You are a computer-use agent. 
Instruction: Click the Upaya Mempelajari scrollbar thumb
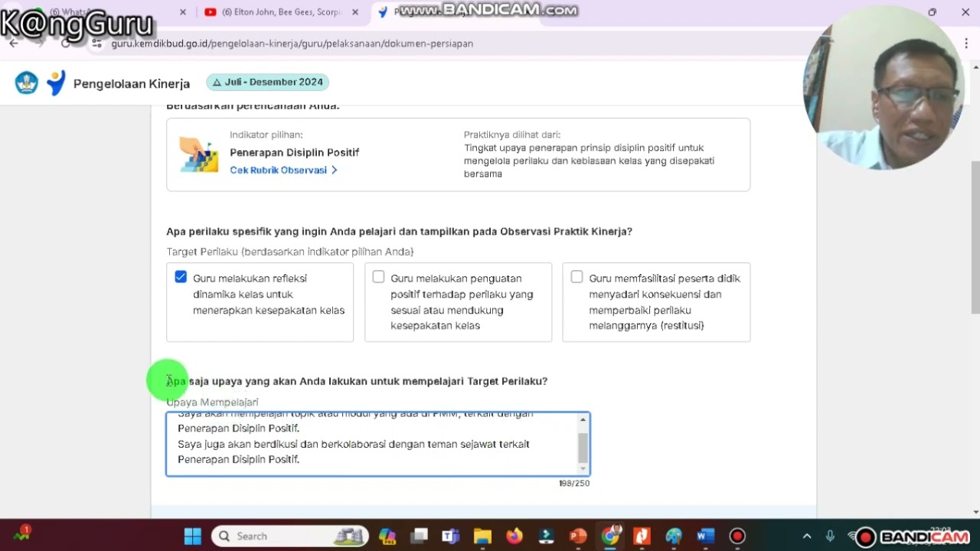point(583,447)
